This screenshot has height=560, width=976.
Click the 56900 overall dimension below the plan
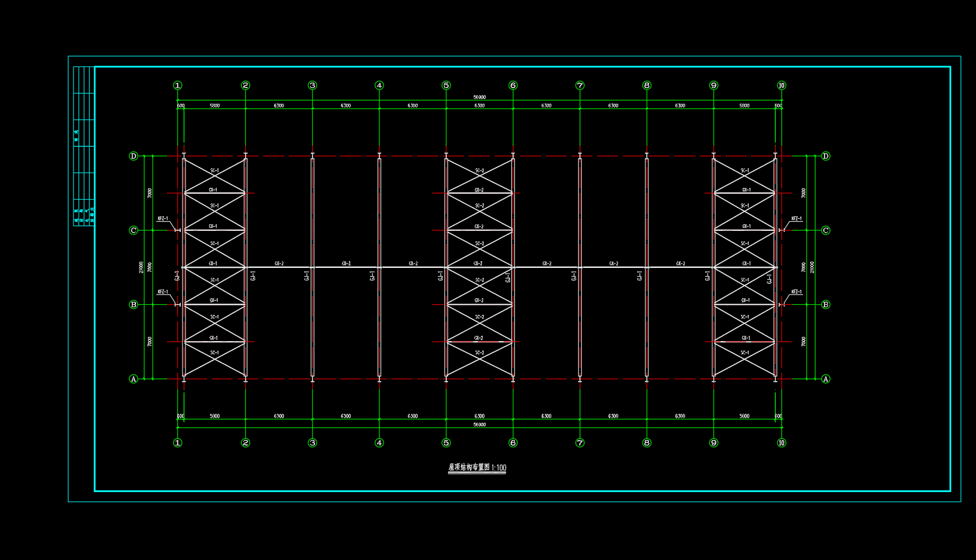tap(480, 425)
